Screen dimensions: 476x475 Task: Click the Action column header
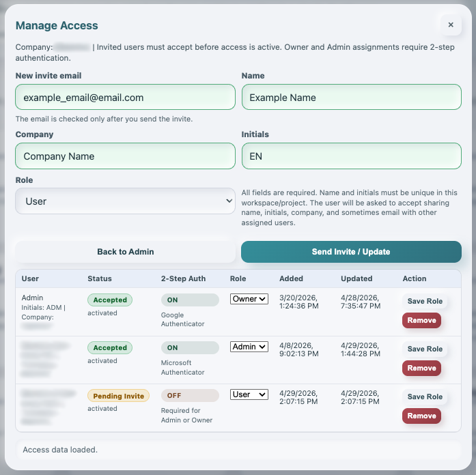[415, 278]
